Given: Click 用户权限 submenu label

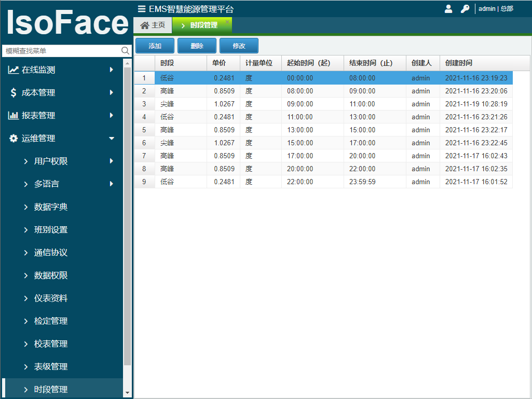Looking at the screenshot, I should click(51, 161).
